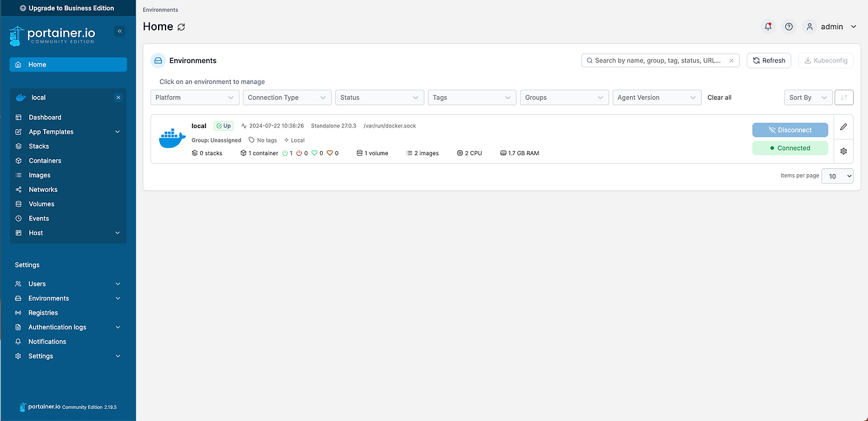Click the 1.7 GB RAM label

[x=519, y=153]
